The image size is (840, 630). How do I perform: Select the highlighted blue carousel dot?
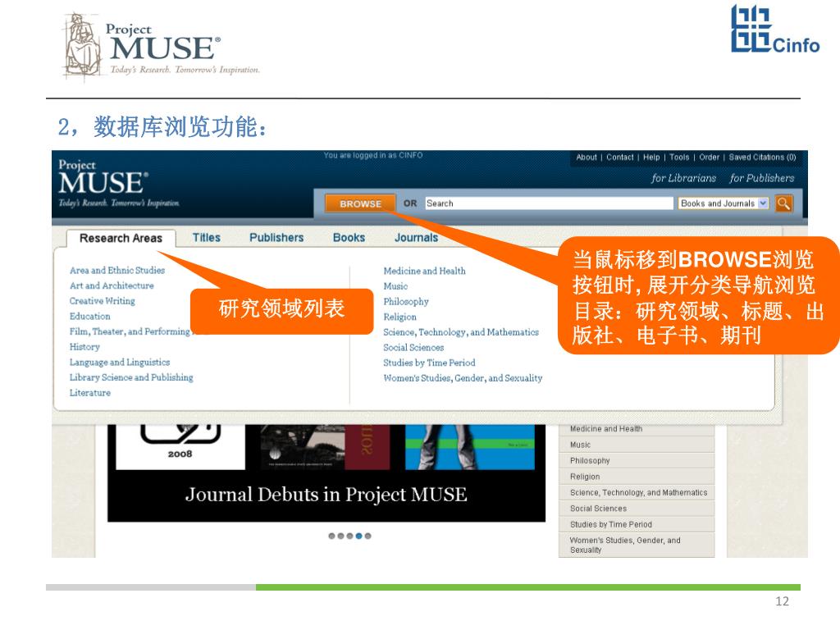coord(359,536)
